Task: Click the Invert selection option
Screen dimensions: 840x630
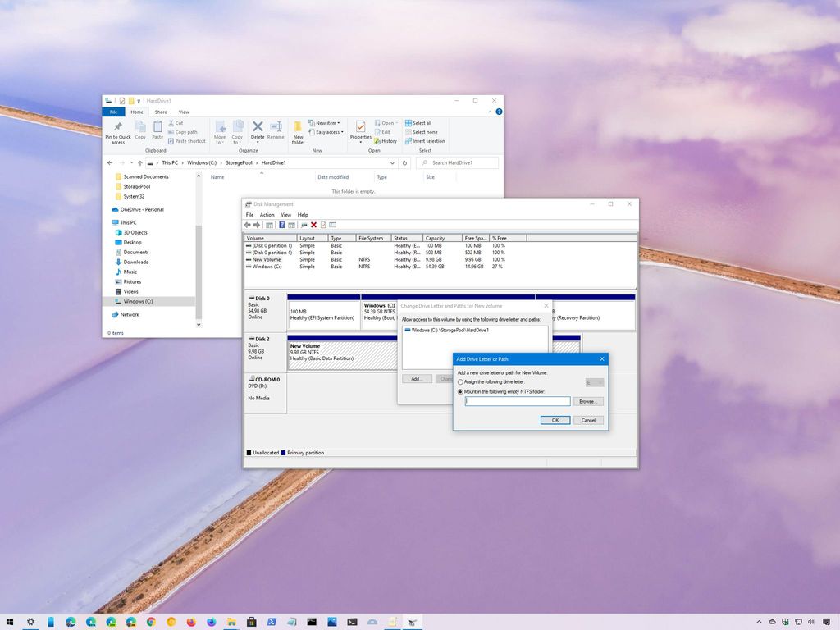Action: [x=427, y=141]
